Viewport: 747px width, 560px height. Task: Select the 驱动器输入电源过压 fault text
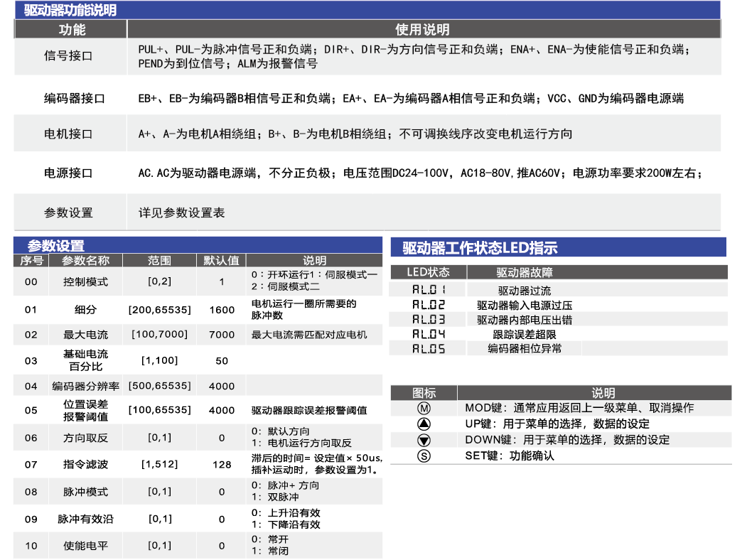[x=525, y=306]
